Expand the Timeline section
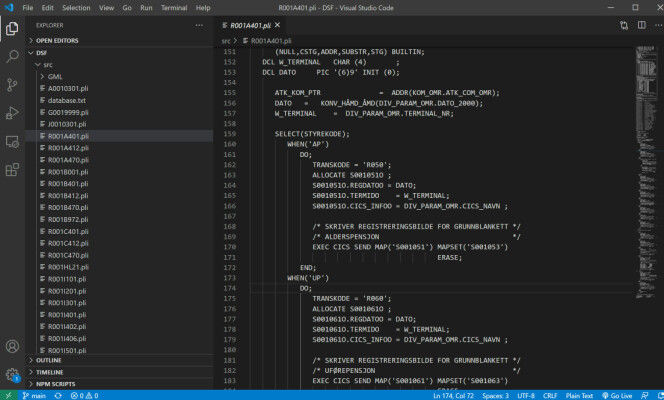This screenshot has width=664, height=400. (119, 372)
